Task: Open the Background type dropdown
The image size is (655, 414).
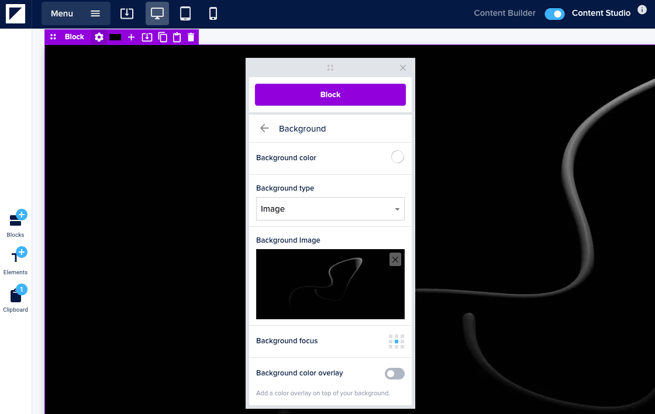Action: [330, 209]
